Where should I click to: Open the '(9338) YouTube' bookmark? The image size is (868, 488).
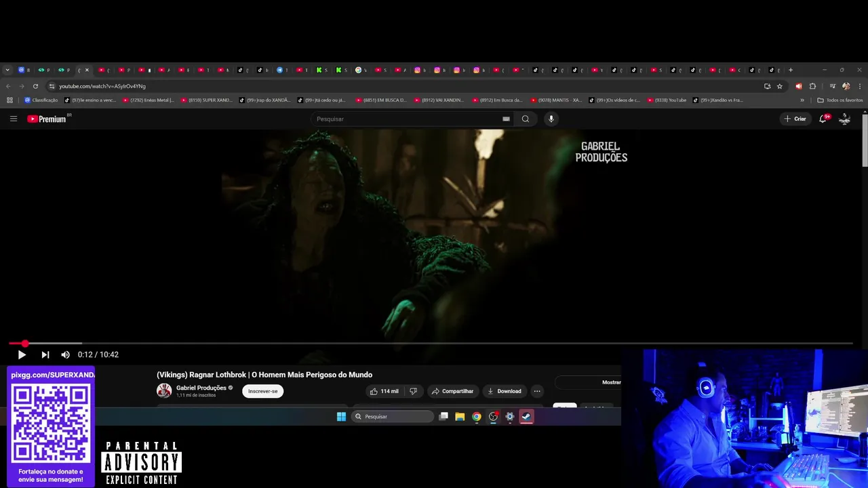pyautogui.click(x=667, y=100)
